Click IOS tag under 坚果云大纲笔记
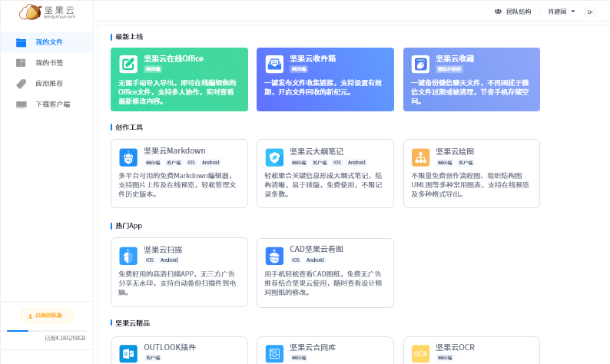This screenshot has height=364, width=610. coord(337,163)
